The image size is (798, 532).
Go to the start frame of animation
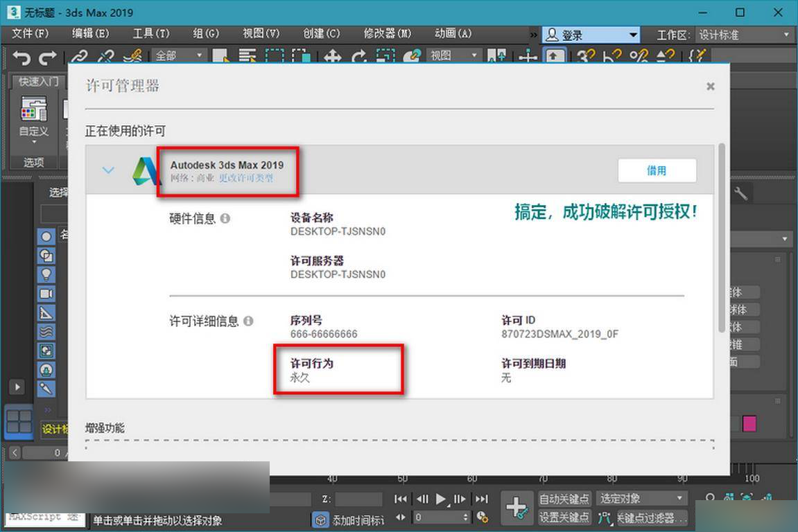click(401, 499)
